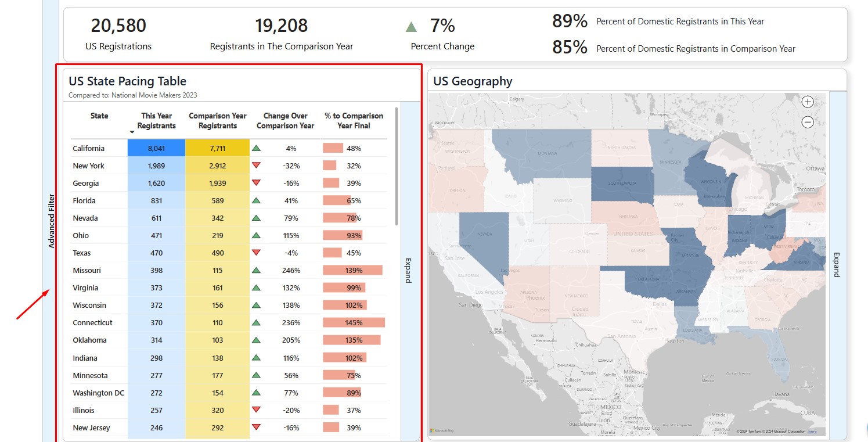This screenshot has height=442, width=868.
Task: Zoom out on the US Geography map
Action: pos(808,122)
